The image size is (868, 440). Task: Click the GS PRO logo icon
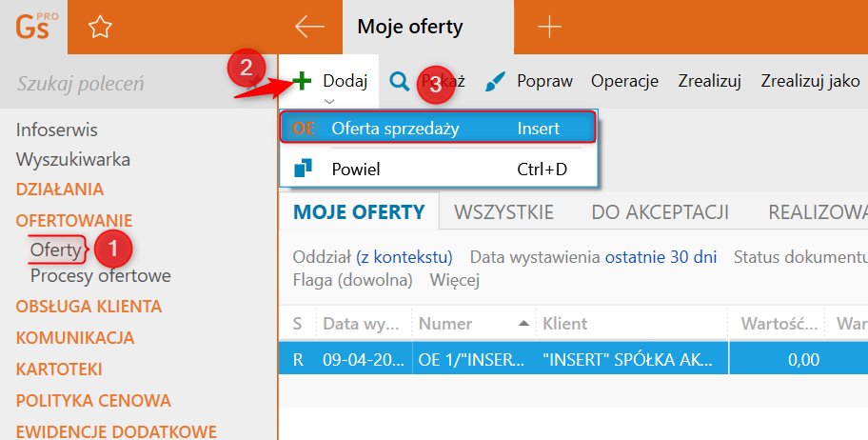point(35,27)
